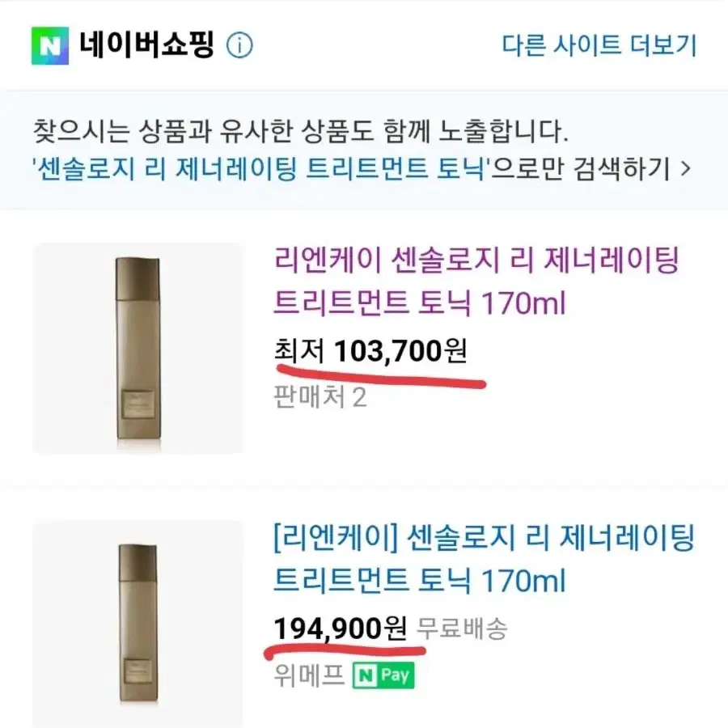Click the green Naver N logo
728x728 pixels.
pyautogui.click(x=50, y=45)
